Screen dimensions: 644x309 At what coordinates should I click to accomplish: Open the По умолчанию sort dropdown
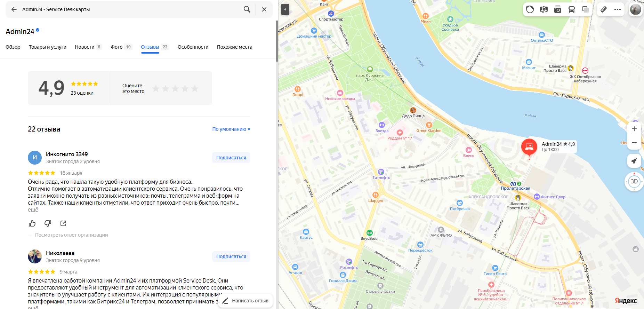231,129
